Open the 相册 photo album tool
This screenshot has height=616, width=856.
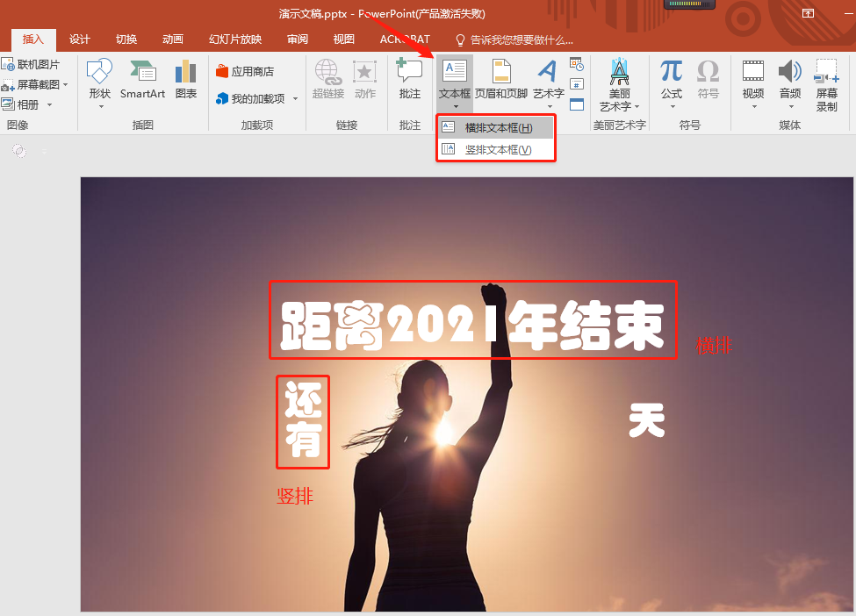(21, 104)
